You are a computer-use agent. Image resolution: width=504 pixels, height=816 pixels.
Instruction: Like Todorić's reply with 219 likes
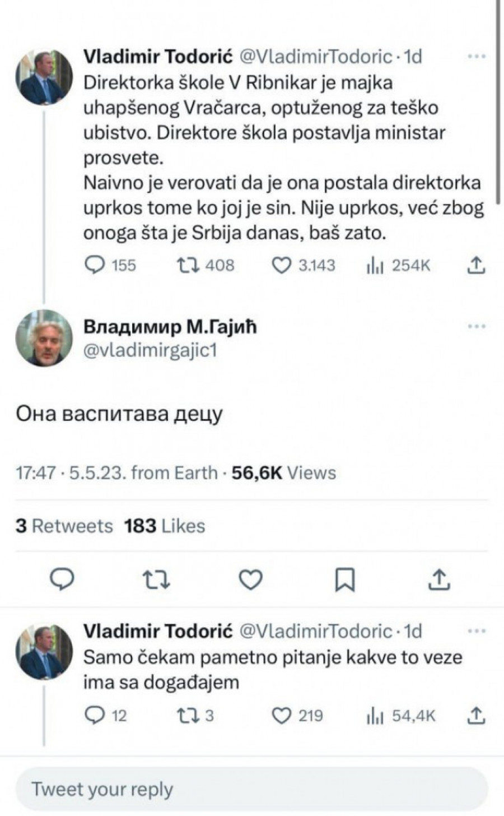pyautogui.click(x=281, y=716)
